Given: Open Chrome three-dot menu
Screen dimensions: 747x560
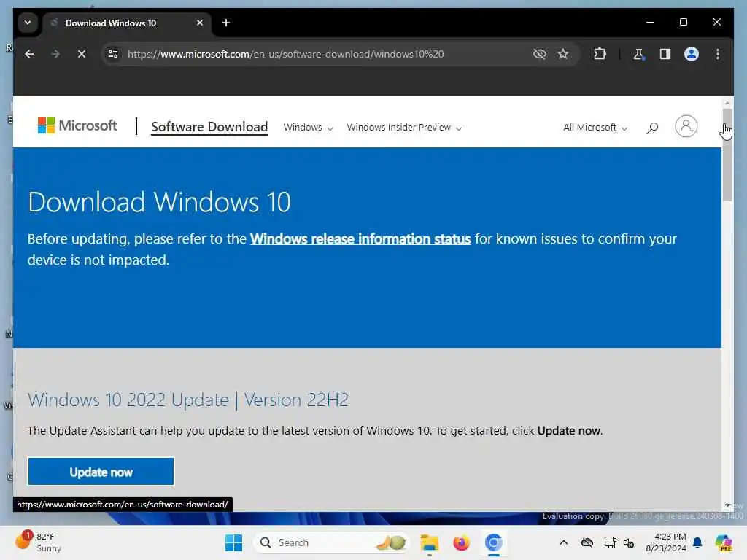Looking at the screenshot, I should (x=718, y=54).
